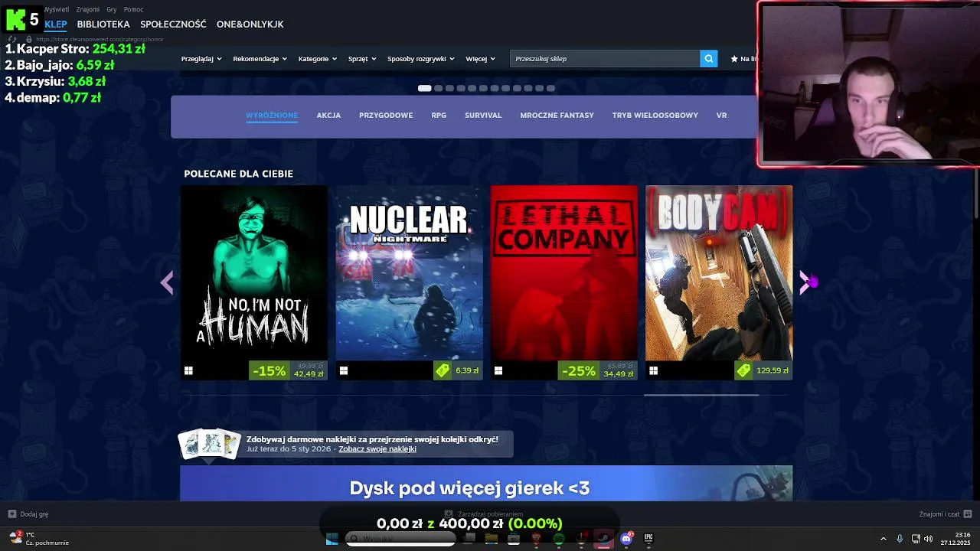Open the Znajomi menu in Steam menu bar
Viewport: 980px width, 551px height.
point(88,9)
